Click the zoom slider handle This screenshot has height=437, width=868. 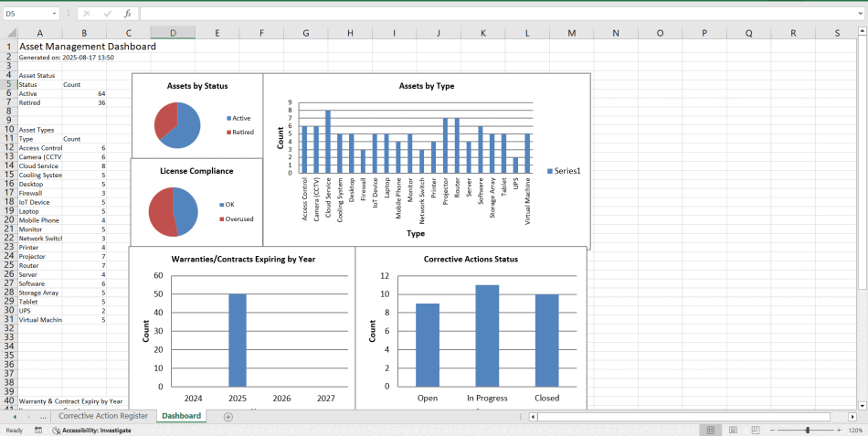[808, 431]
